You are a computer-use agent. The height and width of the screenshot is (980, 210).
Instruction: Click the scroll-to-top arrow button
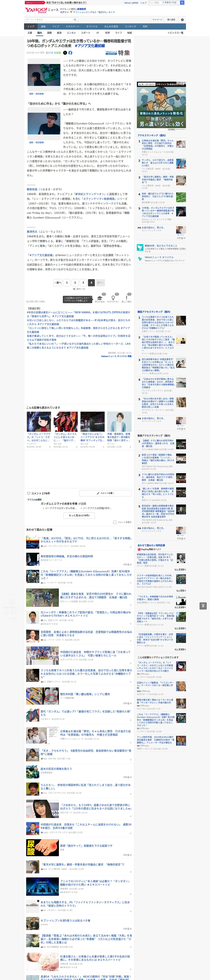point(203,606)
